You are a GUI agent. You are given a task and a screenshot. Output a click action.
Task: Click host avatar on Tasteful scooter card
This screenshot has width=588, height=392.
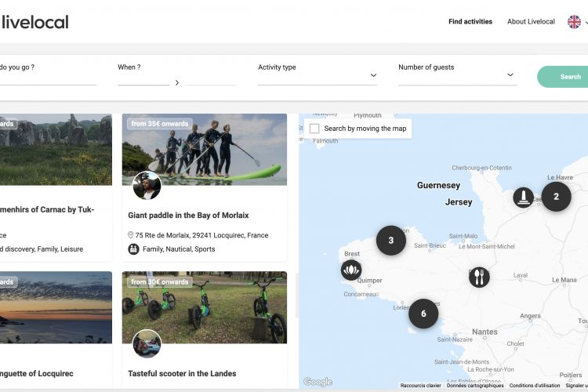coord(147,343)
